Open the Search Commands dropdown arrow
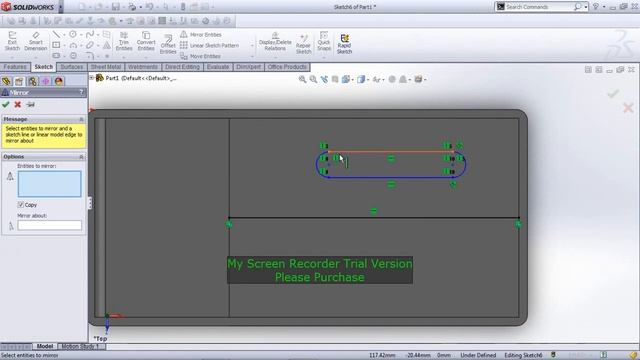640x360 pixels. point(586,7)
